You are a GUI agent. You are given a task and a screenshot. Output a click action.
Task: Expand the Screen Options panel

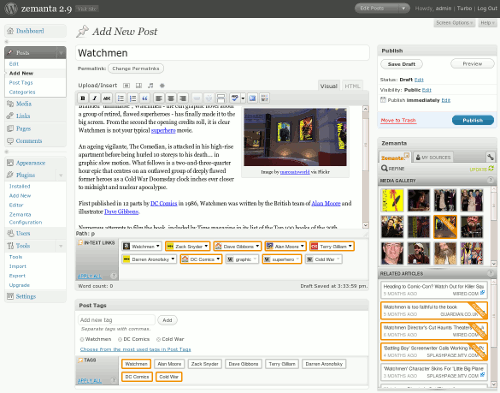point(455,23)
